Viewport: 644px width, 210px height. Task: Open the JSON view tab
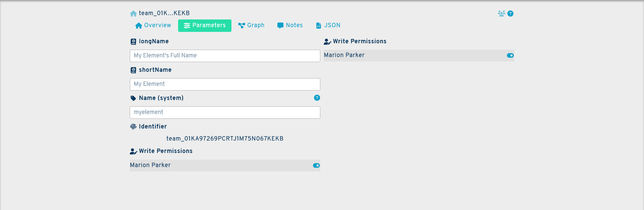coord(328,25)
